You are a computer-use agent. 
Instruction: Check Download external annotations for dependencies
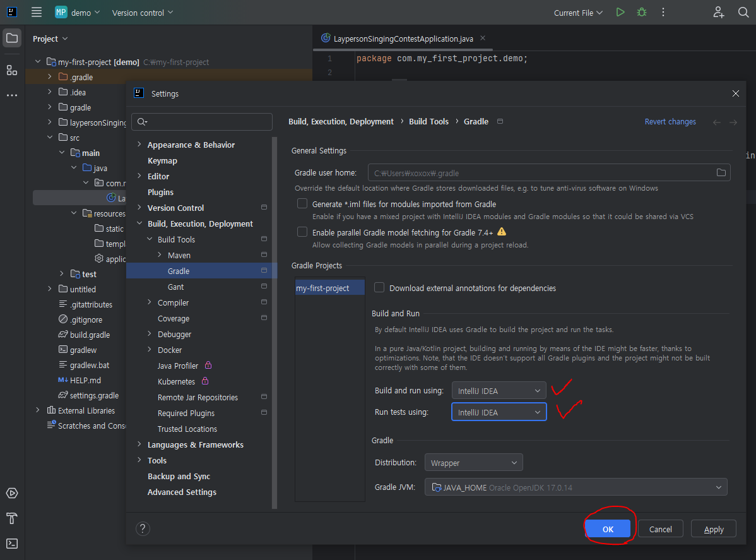point(379,287)
